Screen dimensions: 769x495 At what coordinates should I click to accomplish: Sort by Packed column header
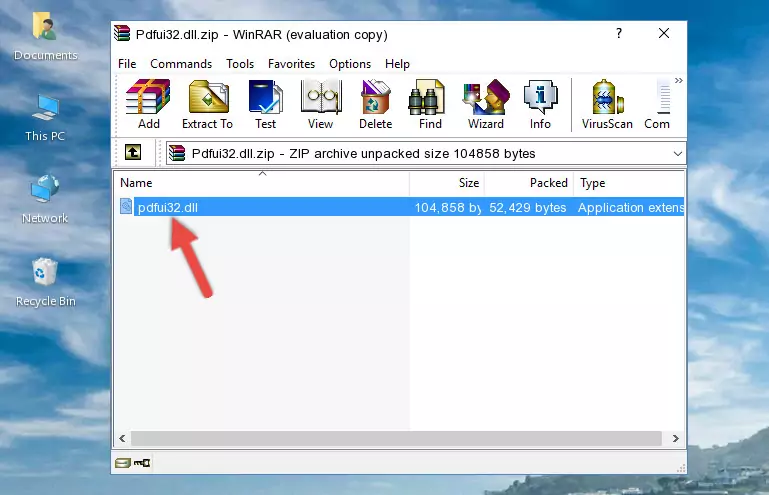click(529, 183)
